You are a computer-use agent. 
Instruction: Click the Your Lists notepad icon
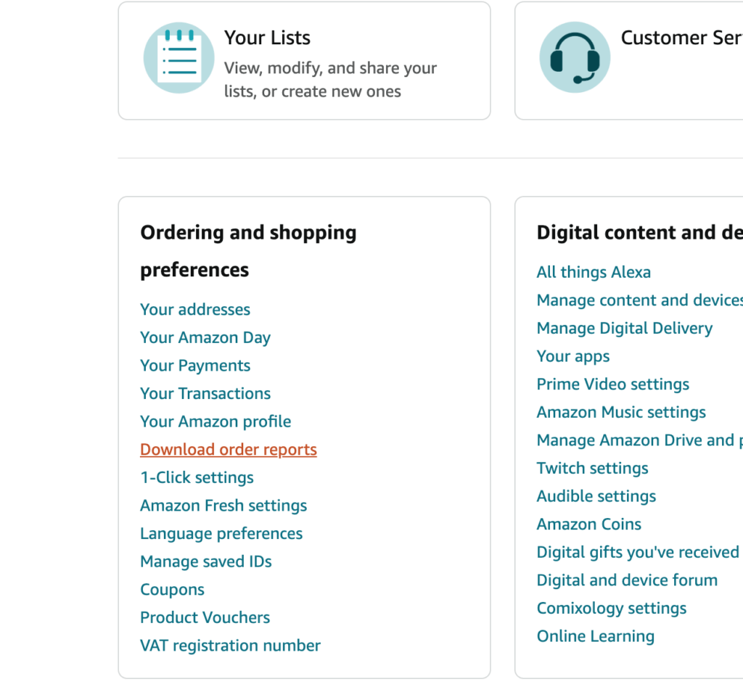pos(178,58)
